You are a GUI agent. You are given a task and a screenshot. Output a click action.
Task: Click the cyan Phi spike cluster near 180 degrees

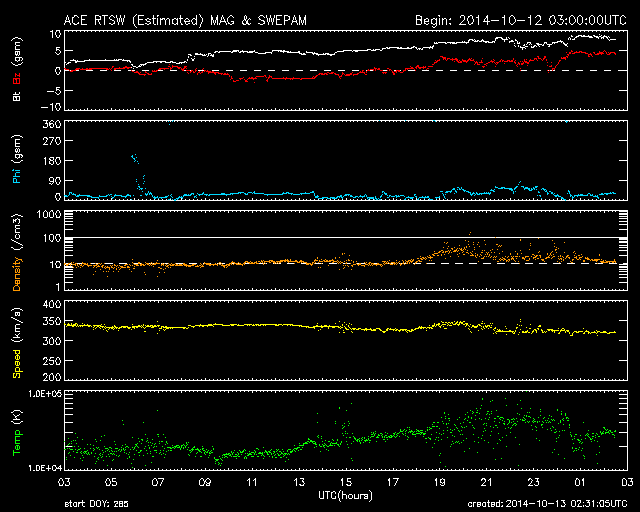pos(135,158)
